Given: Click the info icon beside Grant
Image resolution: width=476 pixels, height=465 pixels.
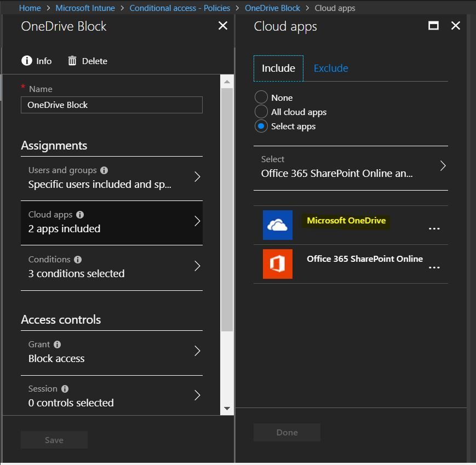Looking at the screenshot, I should coord(57,345).
